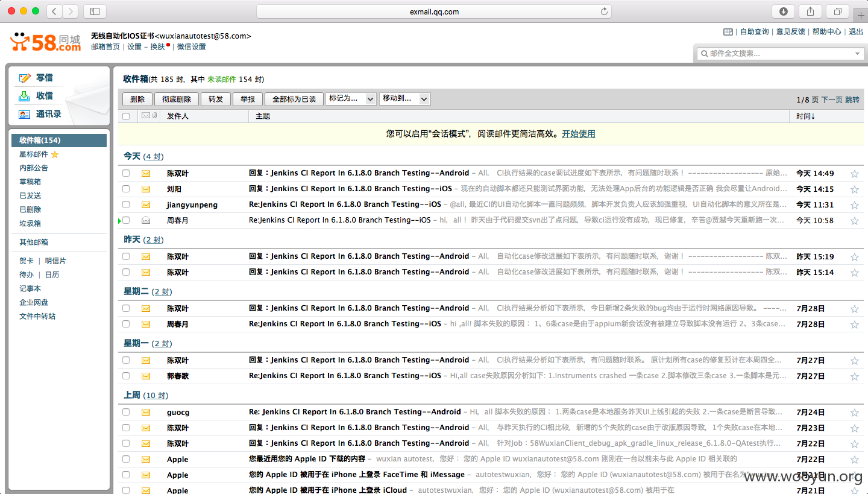Click the 彻底删除 button

177,99
